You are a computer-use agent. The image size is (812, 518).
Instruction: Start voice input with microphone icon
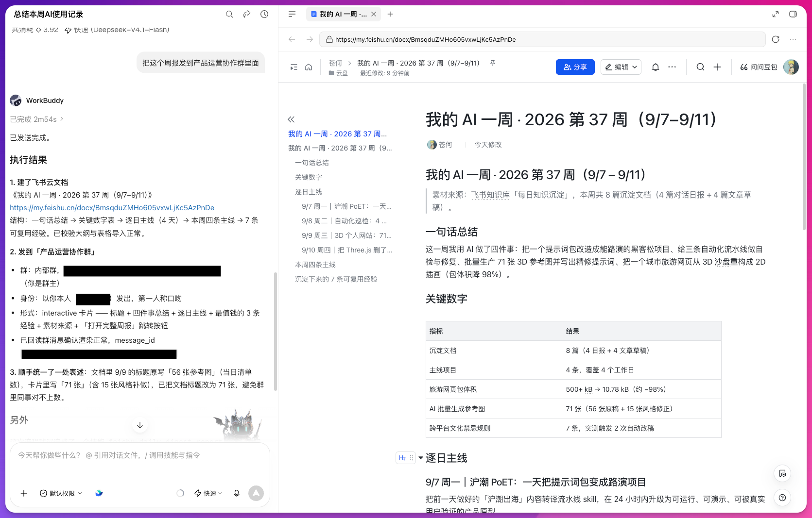point(237,493)
